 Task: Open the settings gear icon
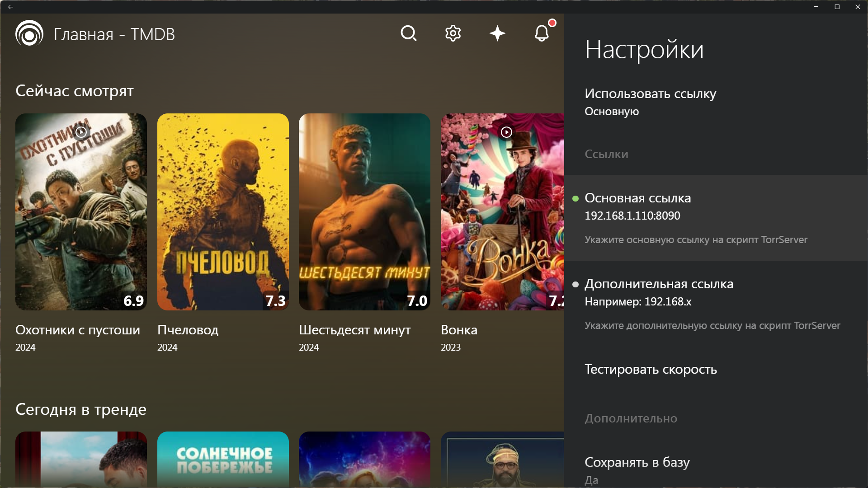pos(453,33)
